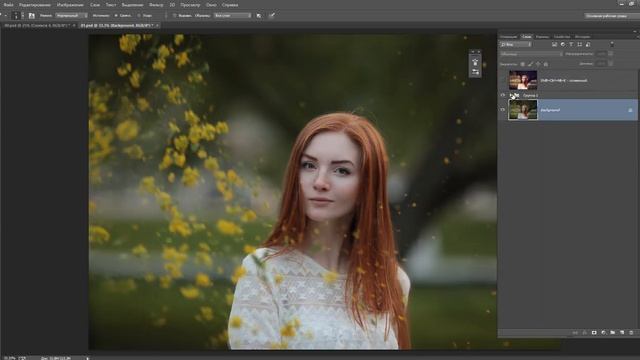Open the Непрозрачность opacity slider arrow
This screenshot has height=360, width=640.
[x=611, y=54]
